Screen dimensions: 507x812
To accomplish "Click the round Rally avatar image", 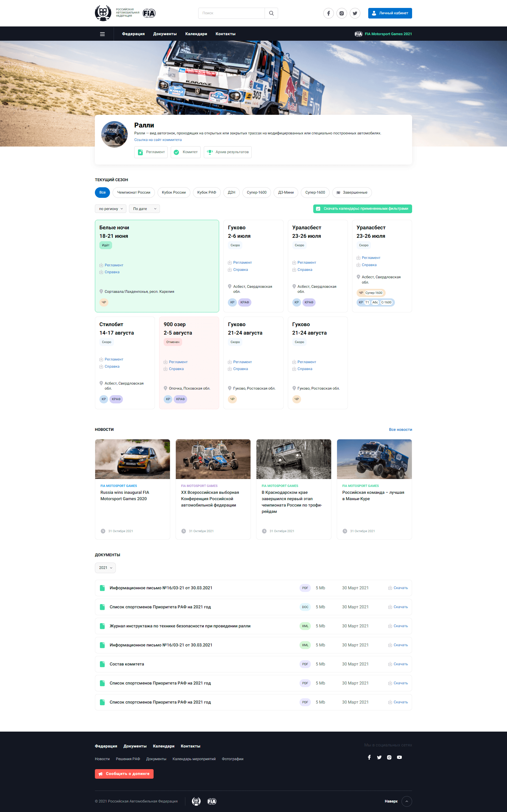I will click(x=114, y=134).
